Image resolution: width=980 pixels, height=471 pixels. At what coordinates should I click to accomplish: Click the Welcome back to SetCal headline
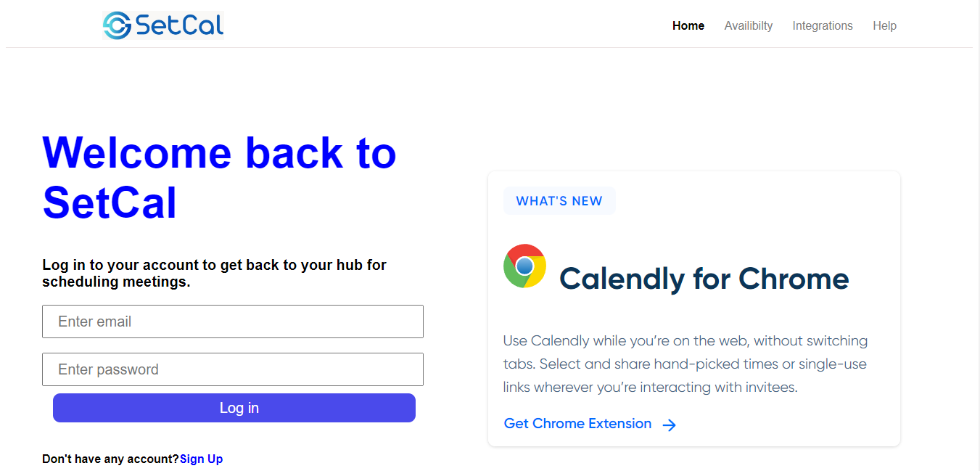(219, 176)
